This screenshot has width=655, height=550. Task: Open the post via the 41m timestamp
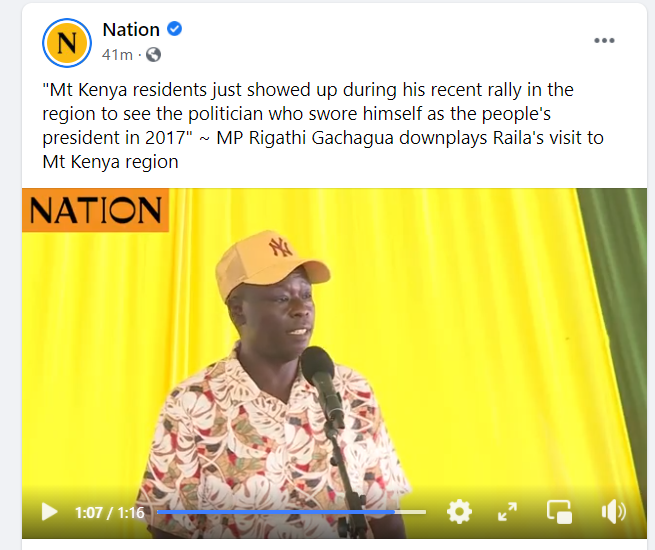(117, 55)
